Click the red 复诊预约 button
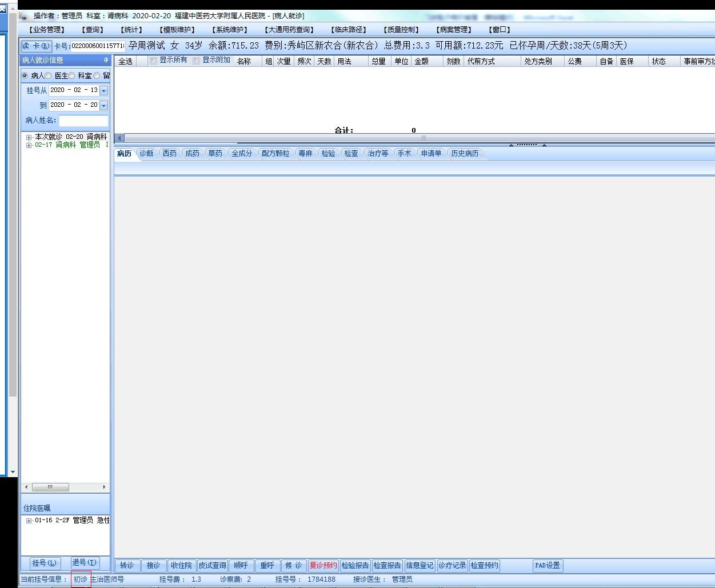Screen dimensions: 715x588 tap(323, 566)
